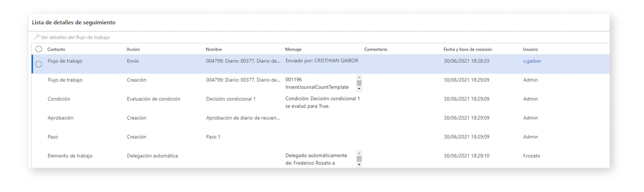Image resolution: width=644 pixels, height=192 pixels.
Task: Click scroll up arrow in Delegado automáticamente message
Action: click(x=359, y=153)
